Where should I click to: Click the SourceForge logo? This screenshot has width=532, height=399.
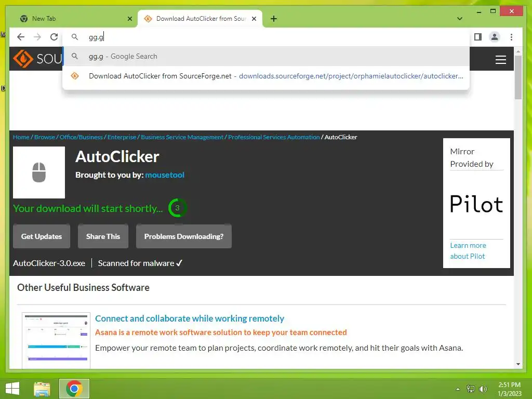[x=37, y=59]
